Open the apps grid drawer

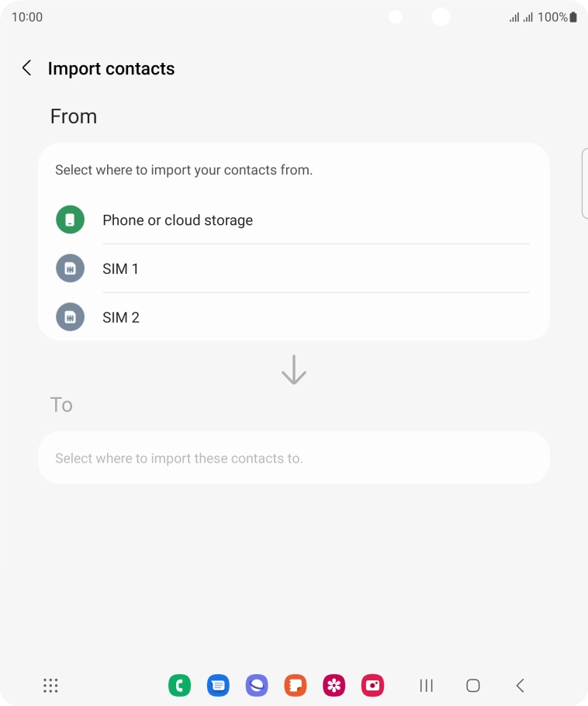tap(50, 685)
